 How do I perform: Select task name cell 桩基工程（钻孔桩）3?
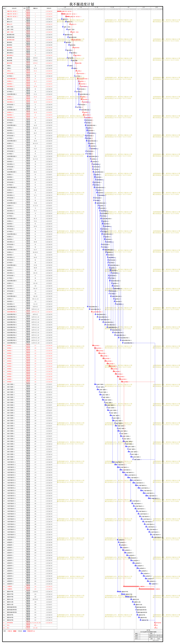click(14, 17)
